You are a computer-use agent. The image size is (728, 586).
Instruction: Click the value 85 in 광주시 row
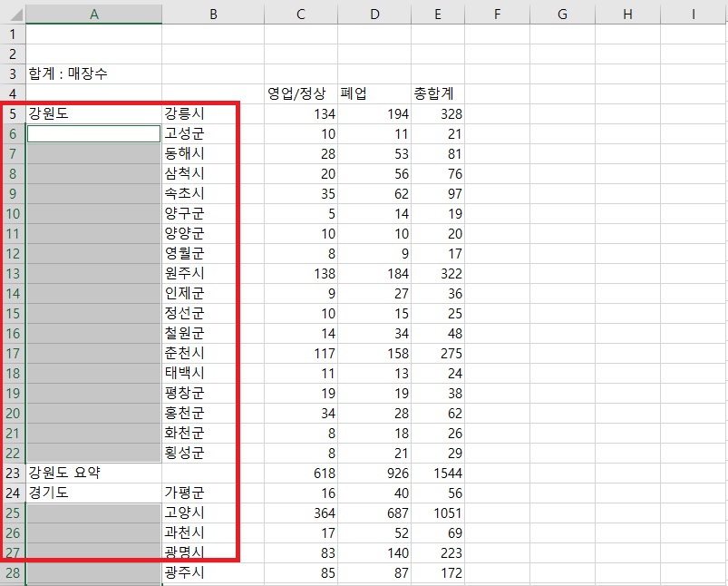pos(301,573)
